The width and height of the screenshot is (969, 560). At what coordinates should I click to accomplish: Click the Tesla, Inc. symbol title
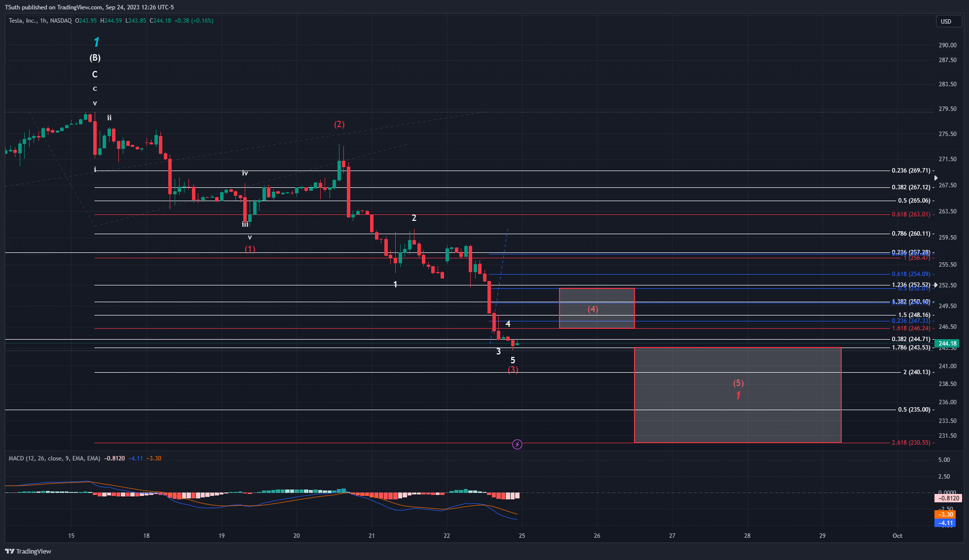point(23,21)
